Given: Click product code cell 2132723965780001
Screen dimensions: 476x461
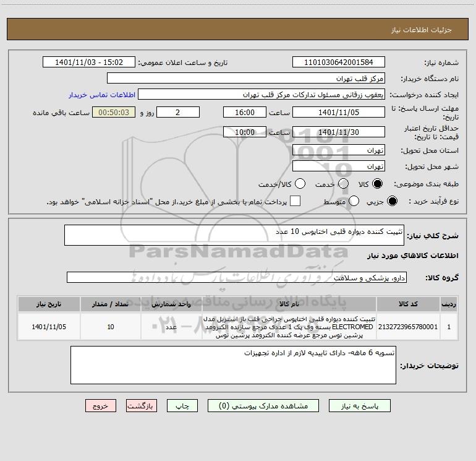Looking at the screenshot, I should (408, 327).
